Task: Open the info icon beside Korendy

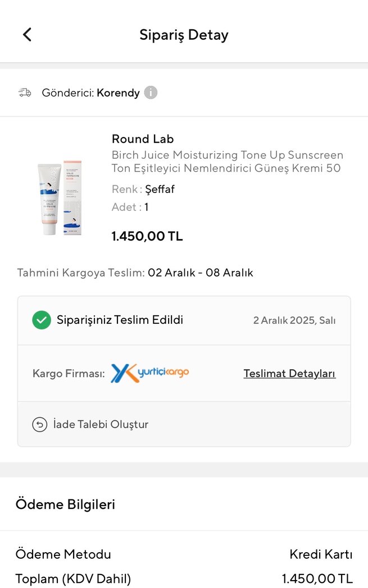Action: 150,93
